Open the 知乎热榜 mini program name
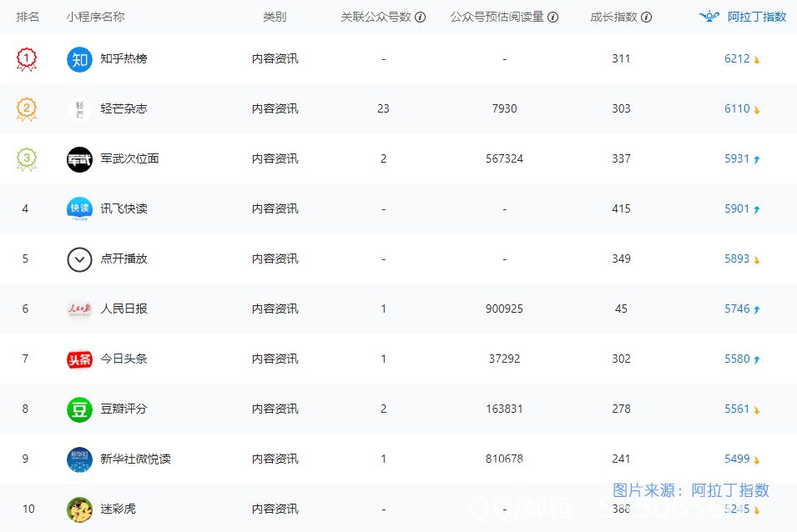 coord(124,59)
